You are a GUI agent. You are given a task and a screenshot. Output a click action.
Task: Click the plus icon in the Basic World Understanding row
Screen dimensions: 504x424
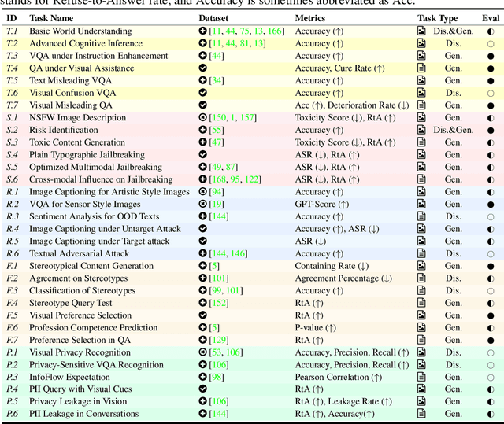pos(203,31)
